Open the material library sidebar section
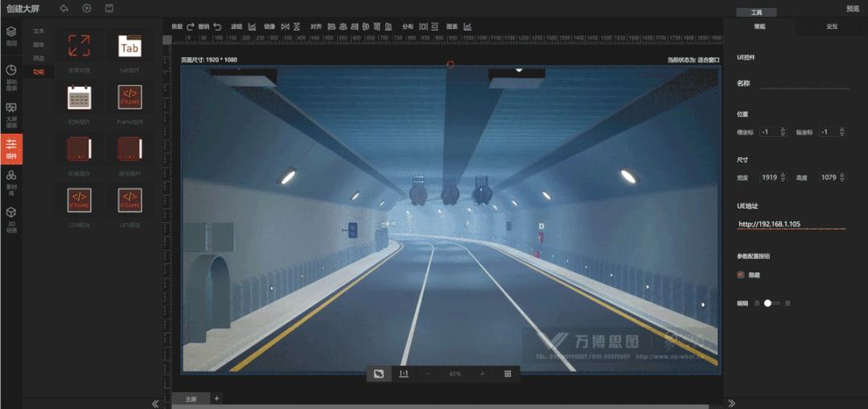 point(11,182)
